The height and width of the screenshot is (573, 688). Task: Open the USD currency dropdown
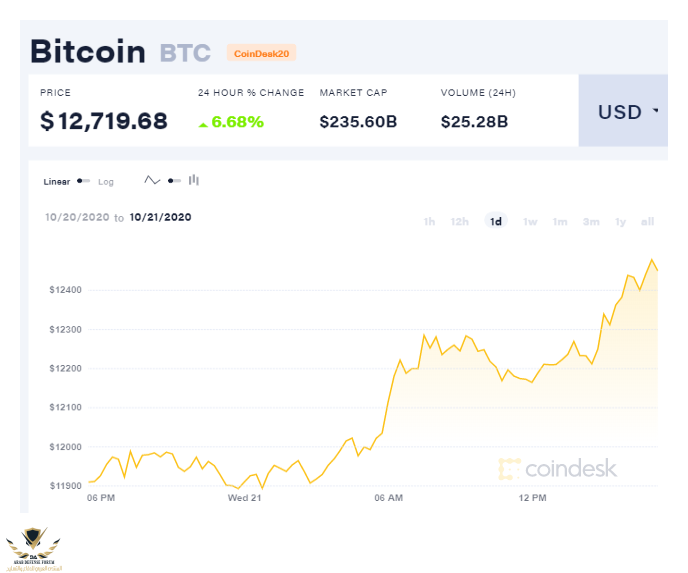(x=623, y=111)
